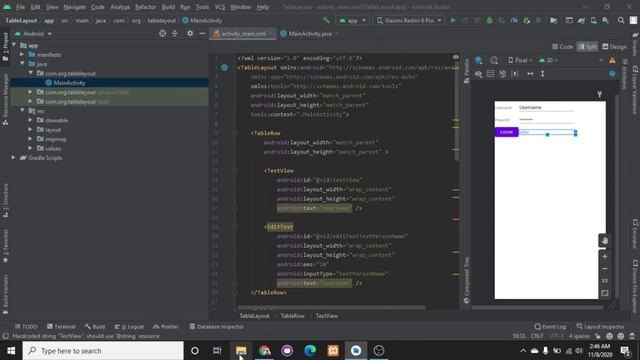Click the Windows Start button
Viewport: 640px width, 360px height.
click(x=11, y=351)
